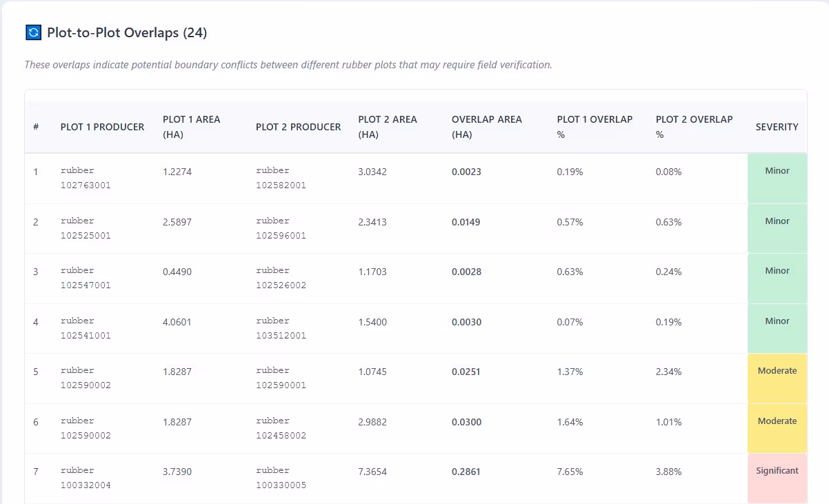The height and width of the screenshot is (504, 829).
Task: Click the Moderate severity badge in row 5
Action: 777,371
